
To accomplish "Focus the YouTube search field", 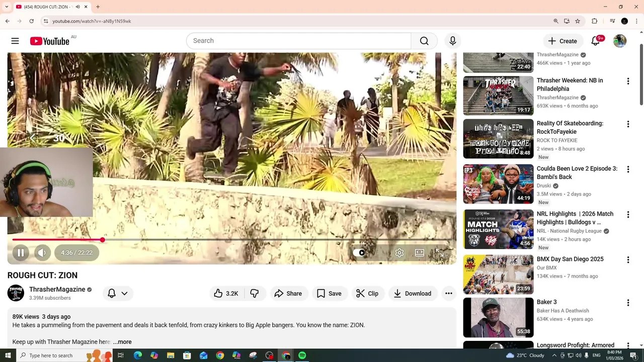I will click(x=299, y=41).
